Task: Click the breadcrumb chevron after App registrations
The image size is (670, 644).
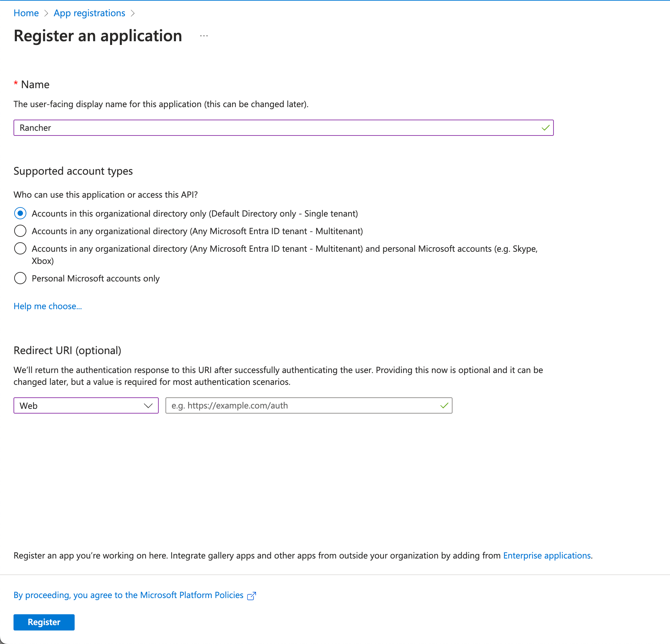Action: click(133, 13)
